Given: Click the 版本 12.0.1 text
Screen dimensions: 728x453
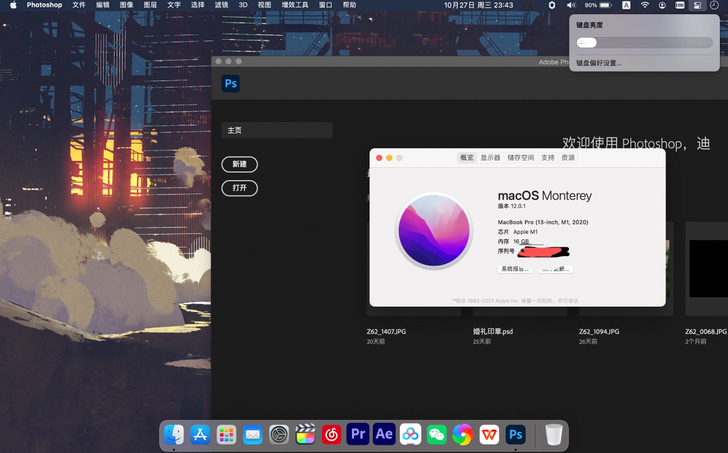Looking at the screenshot, I should point(512,206).
